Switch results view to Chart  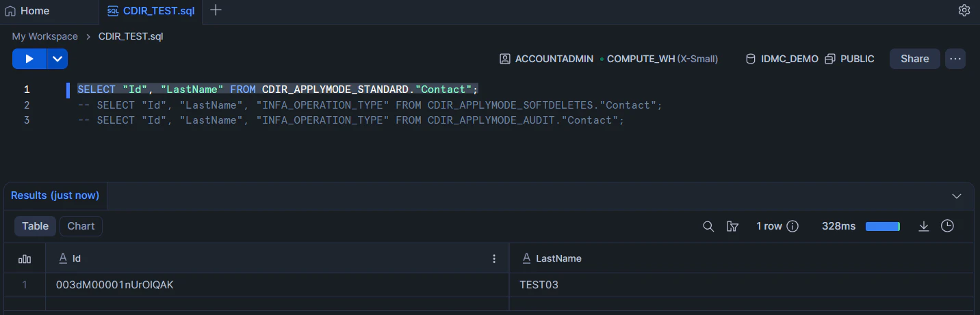(81, 226)
